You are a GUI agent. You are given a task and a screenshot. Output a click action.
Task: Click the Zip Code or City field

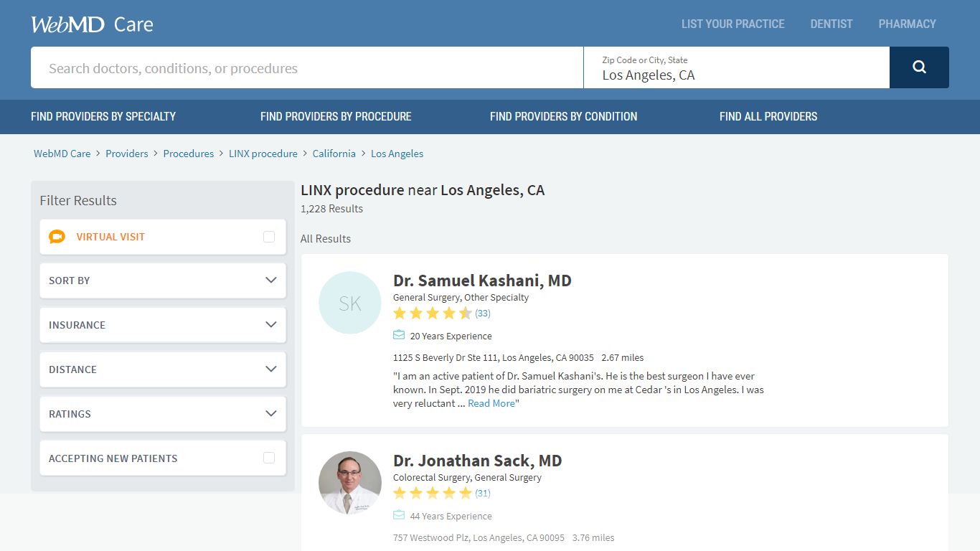pos(737,67)
